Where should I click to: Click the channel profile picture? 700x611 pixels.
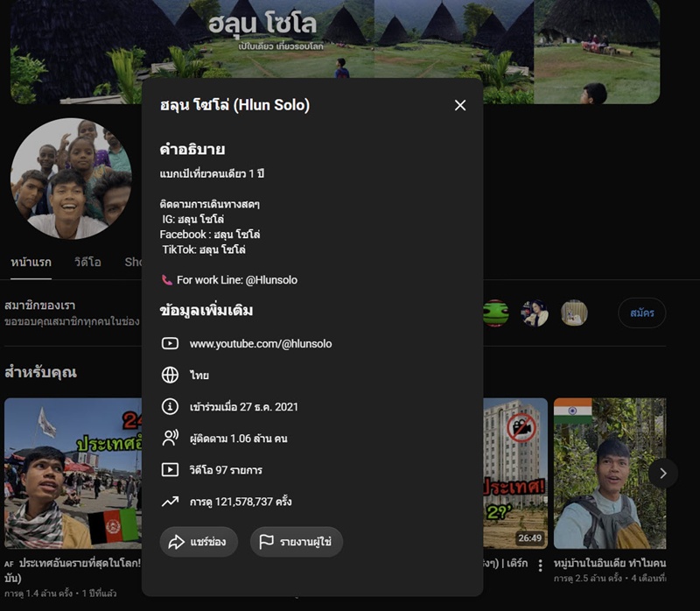[x=71, y=179]
